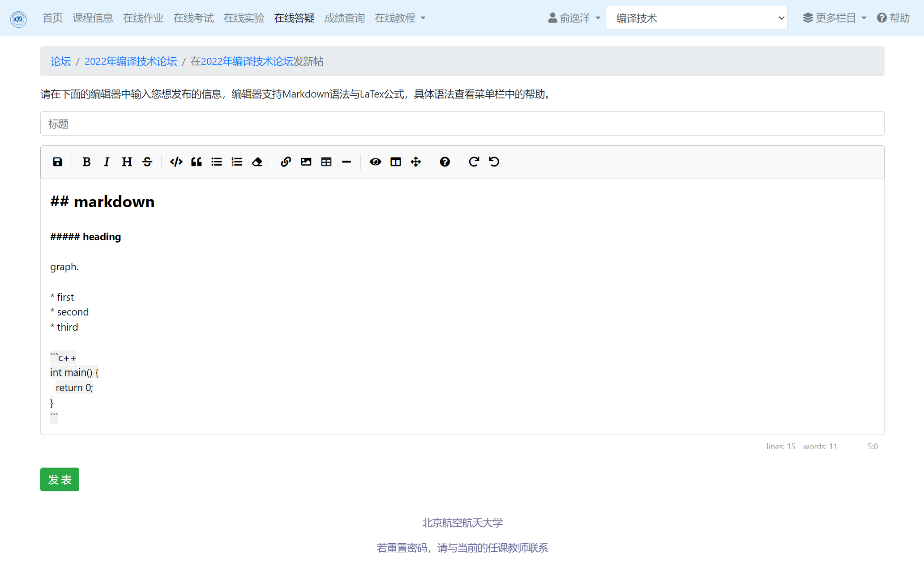The width and height of the screenshot is (924, 575).
Task: Click the 'graph.' text line
Action: pos(64,267)
